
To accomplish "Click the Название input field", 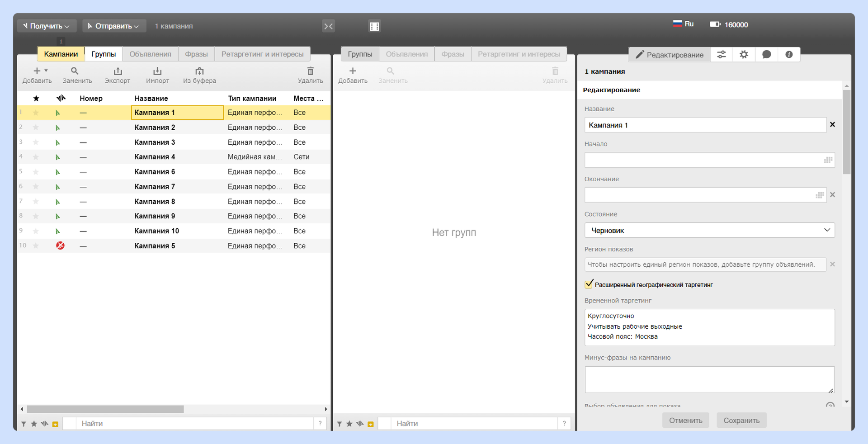I will [x=705, y=125].
